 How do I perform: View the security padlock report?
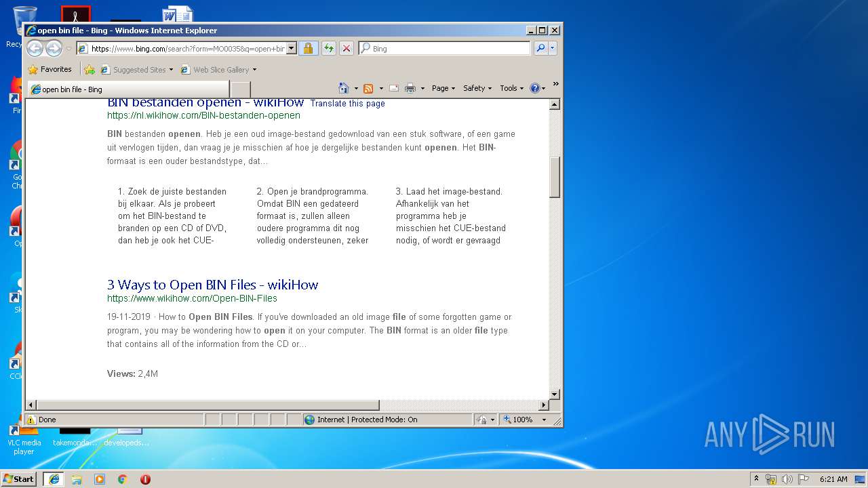pos(308,48)
